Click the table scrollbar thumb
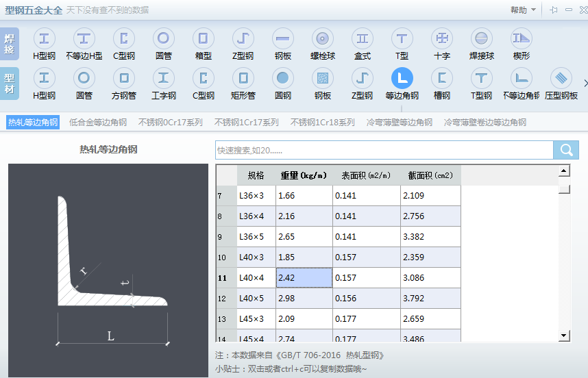Image resolution: width=588 pixels, height=378 pixels. point(564,189)
